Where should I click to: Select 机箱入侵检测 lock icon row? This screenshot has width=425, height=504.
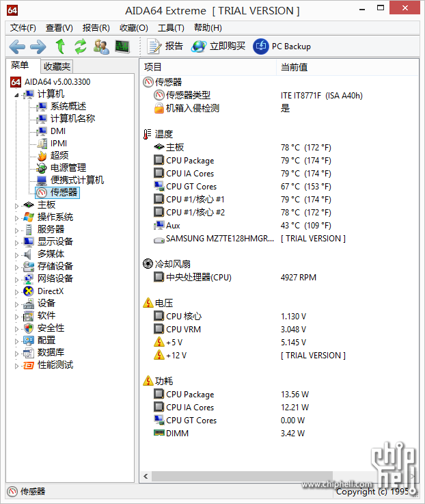pyautogui.click(x=279, y=108)
